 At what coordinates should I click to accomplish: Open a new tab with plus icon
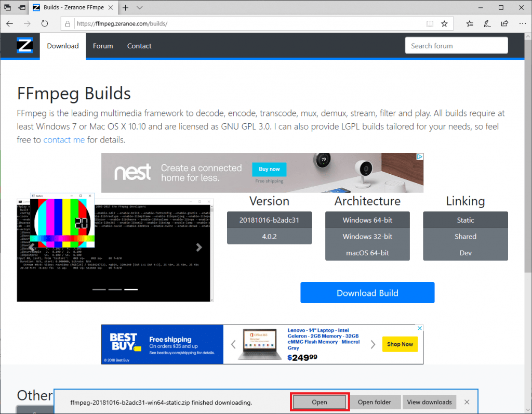click(126, 7)
